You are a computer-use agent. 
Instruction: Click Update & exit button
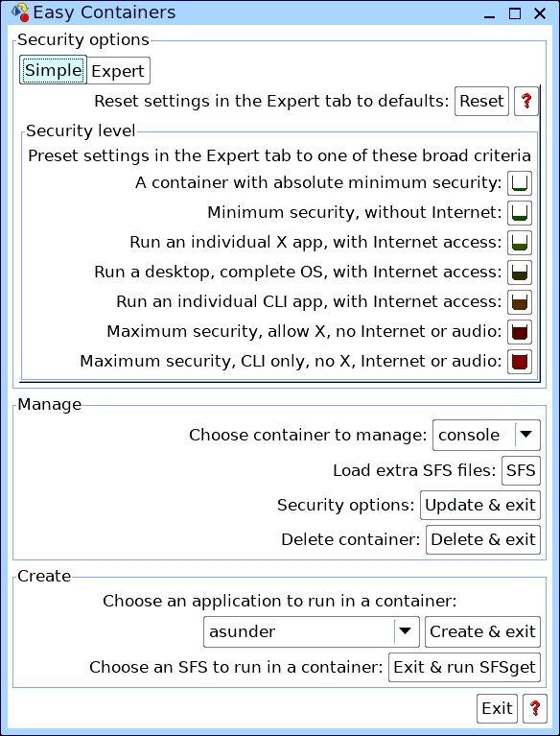[480, 505]
